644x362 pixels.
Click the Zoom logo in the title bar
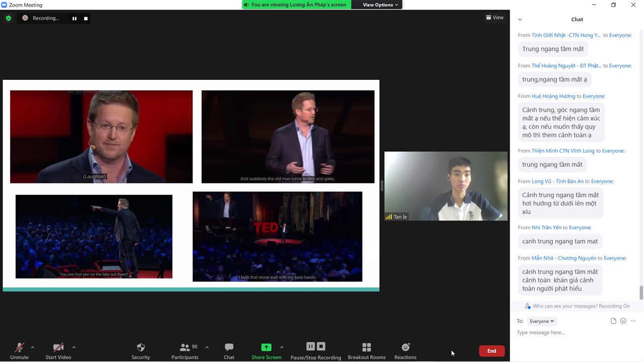pos(5,5)
